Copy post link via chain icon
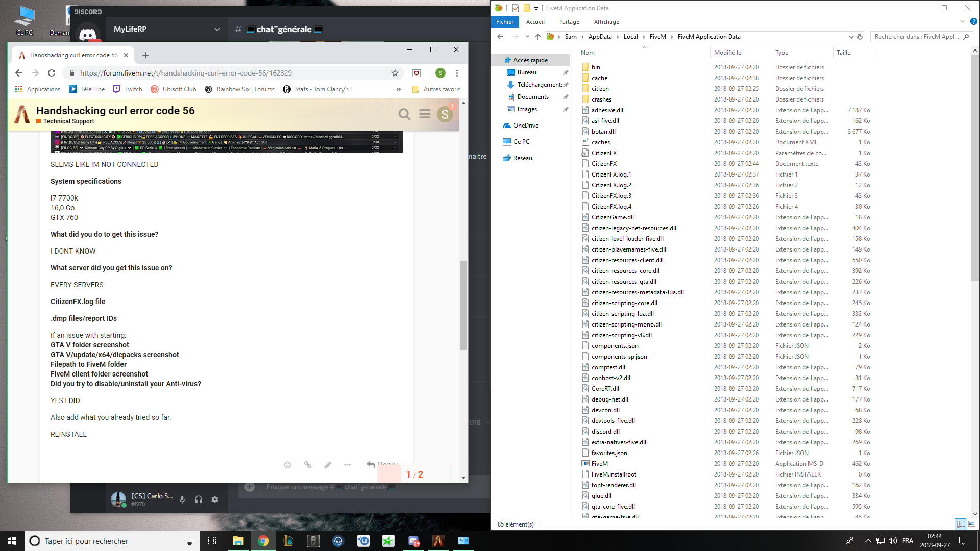Image resolution: width=980 pixels, height=551 pixels. click(308, 465)
